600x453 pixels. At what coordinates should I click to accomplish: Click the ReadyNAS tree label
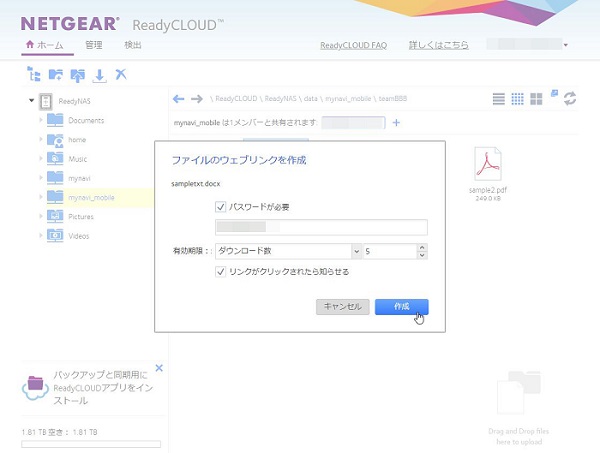(74, 101)
